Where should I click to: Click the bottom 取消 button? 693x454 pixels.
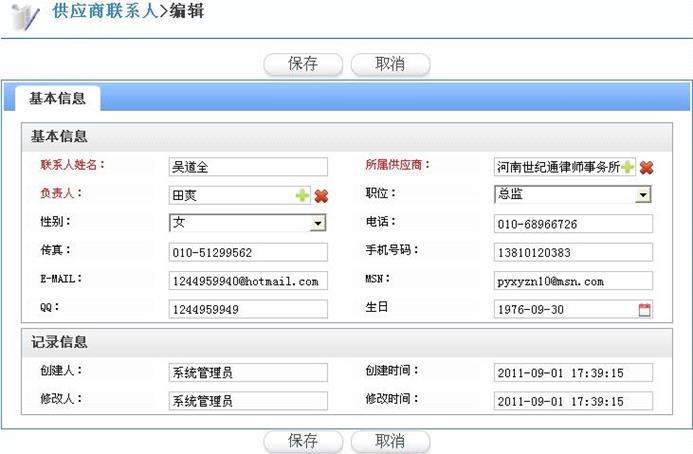point(390,441)
